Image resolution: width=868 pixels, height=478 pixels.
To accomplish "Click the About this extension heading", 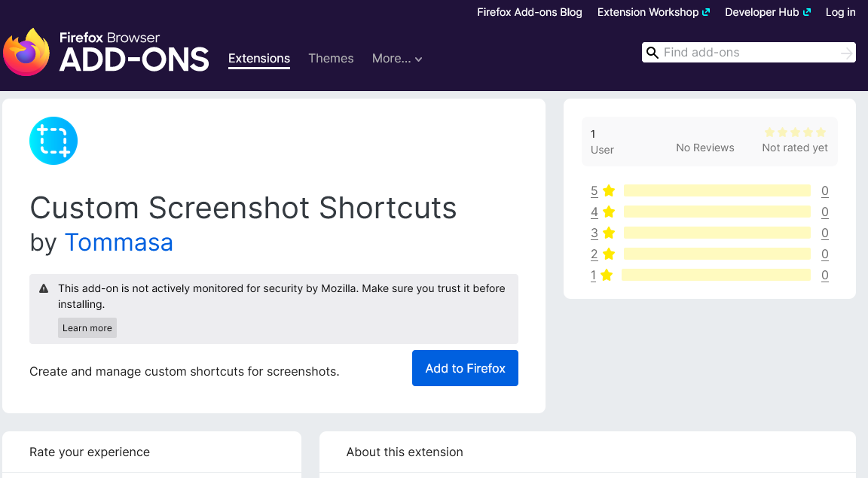I will click(405, 452).
